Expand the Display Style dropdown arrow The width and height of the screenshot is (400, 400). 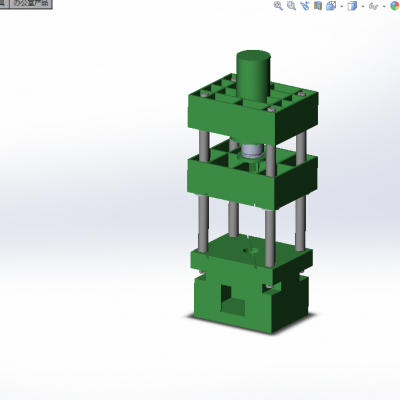point(363,6)
